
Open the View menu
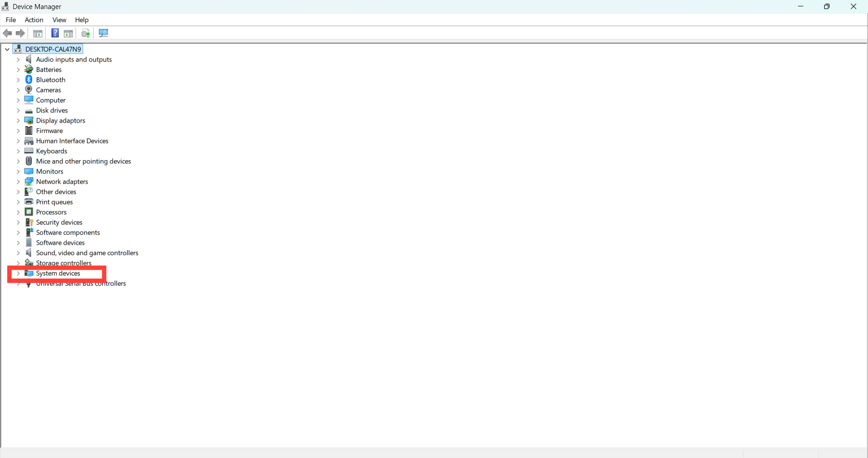point(59,20)
